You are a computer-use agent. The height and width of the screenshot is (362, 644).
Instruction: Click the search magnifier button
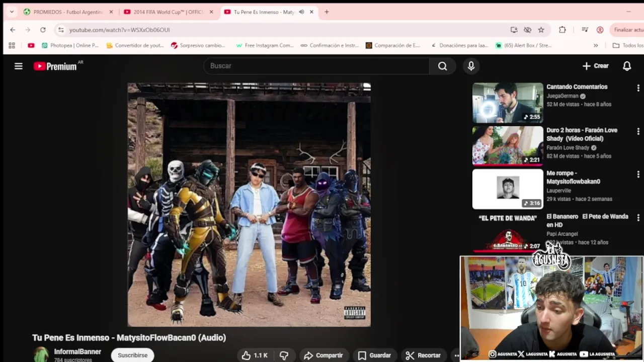pyautogui.click(x=442, y=66)
